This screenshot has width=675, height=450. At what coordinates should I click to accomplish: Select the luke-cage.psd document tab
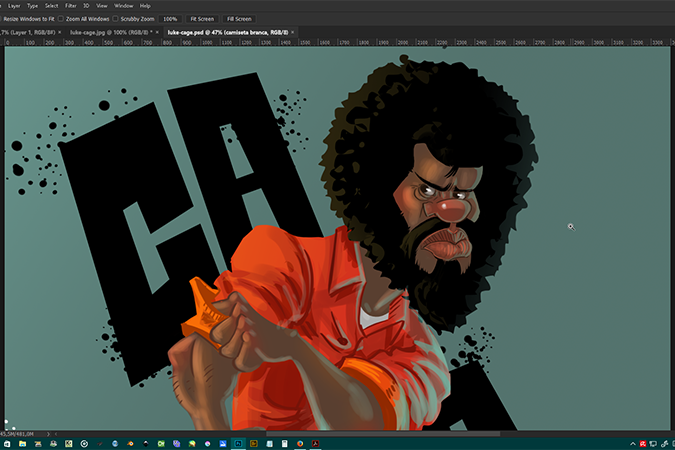pos(228,32)
